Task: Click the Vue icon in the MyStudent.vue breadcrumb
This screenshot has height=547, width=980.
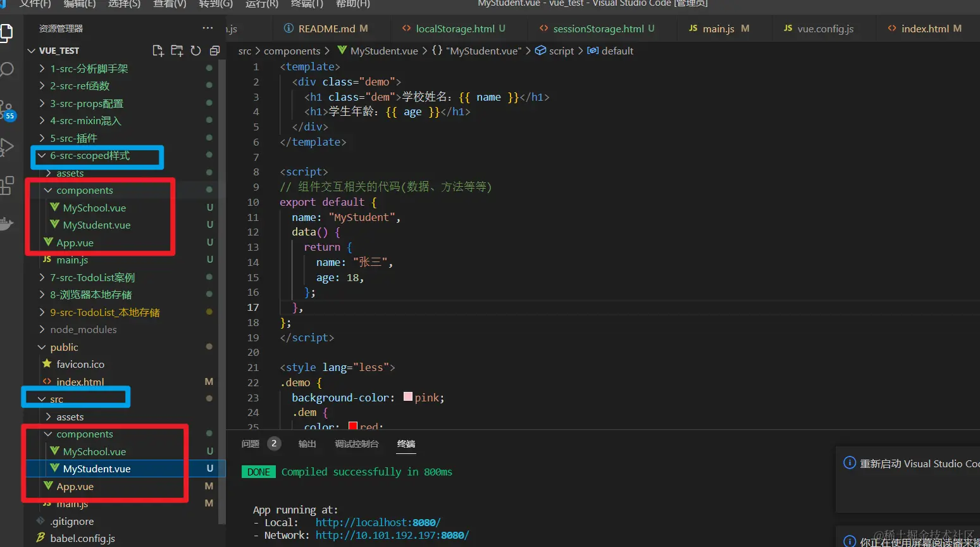Action: pos(342,51)
